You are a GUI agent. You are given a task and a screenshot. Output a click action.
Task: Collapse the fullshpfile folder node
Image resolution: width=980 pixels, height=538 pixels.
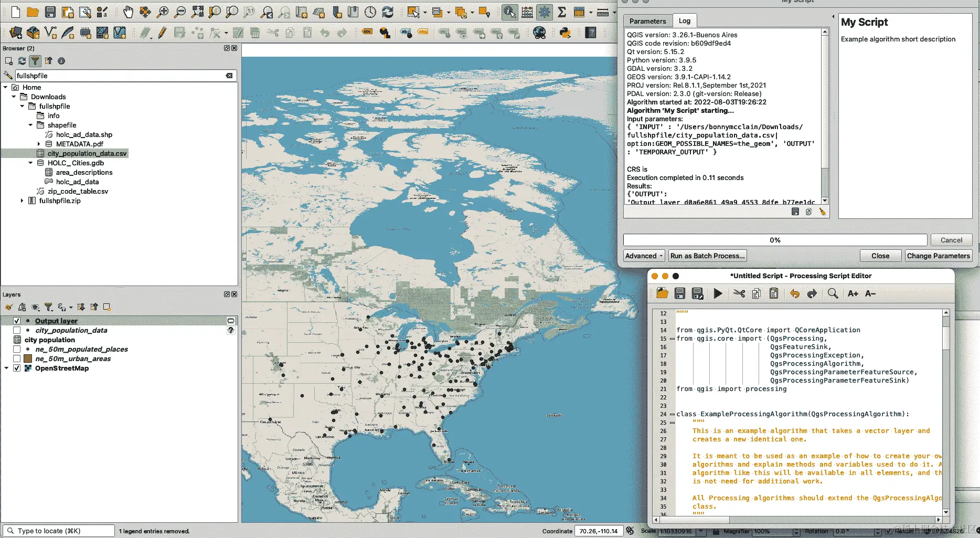point(22,106)
